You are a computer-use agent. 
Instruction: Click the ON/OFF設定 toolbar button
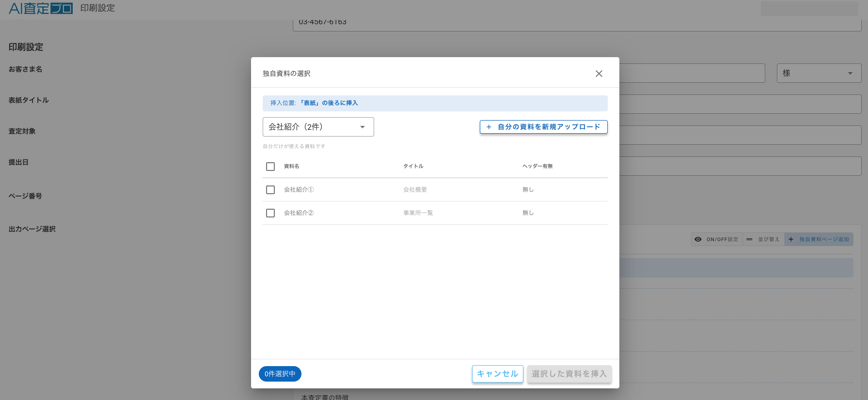[x=717, y=239]
